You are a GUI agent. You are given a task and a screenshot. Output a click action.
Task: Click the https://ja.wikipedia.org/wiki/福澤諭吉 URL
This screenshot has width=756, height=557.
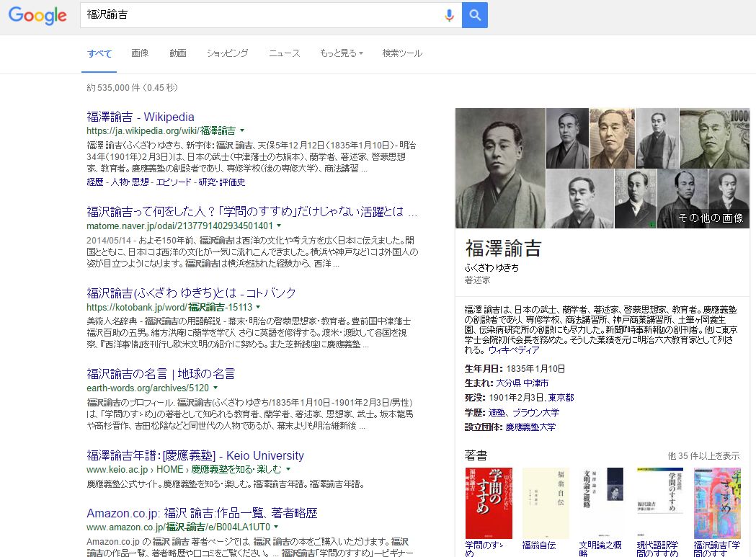pyautogui.click(x=161, y=130)
